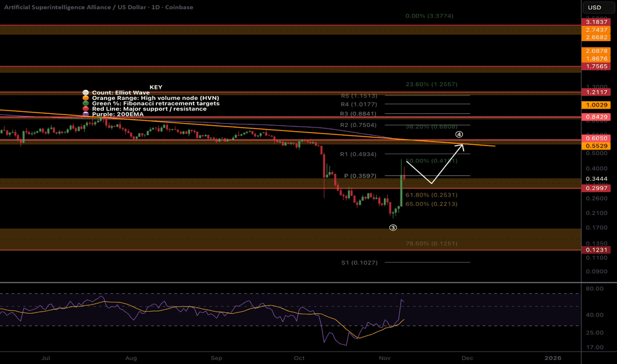
Task: Click the purple dot beside 200EMA legend
Action: [x=84, y=114]
